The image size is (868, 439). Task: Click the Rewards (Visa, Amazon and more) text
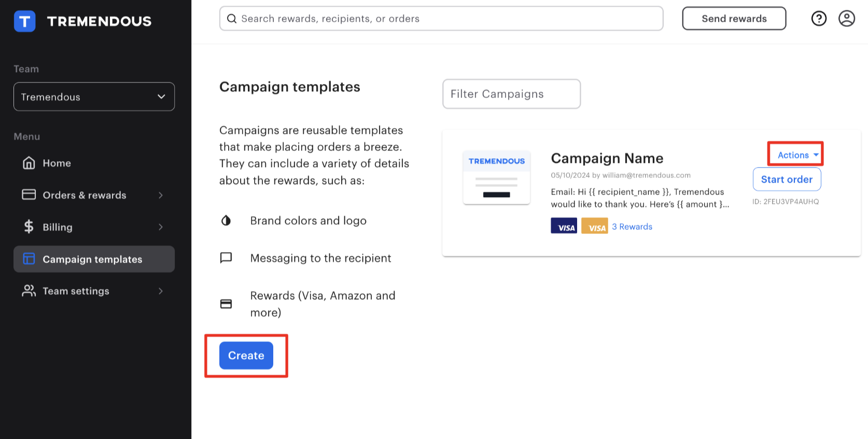tap(323, 304)
